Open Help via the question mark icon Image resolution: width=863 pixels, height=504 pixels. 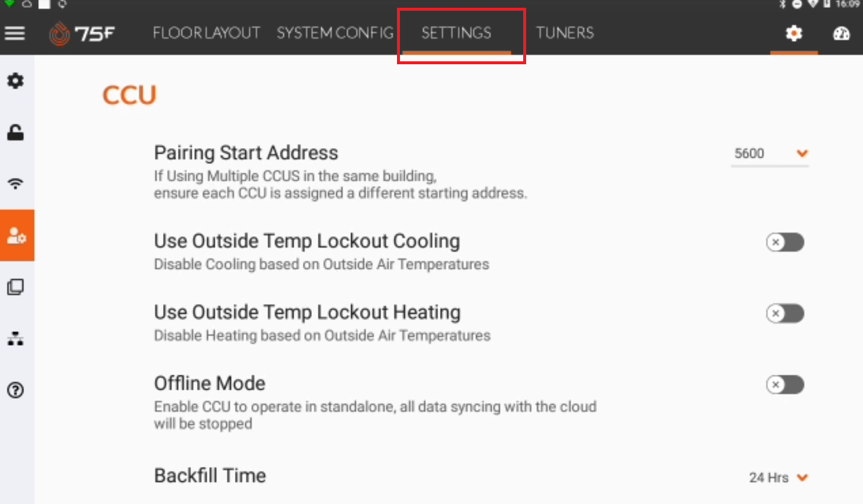15,390
